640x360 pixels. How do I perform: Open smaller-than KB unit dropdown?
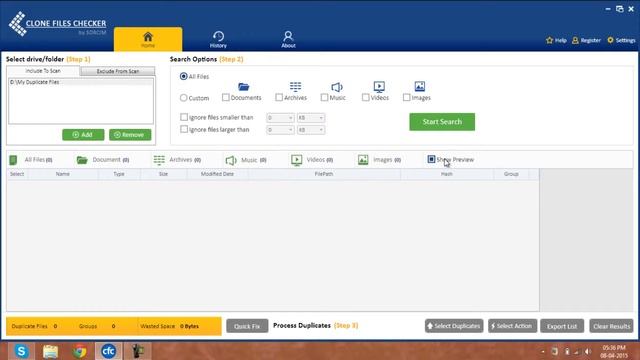[x=311, y=118]
